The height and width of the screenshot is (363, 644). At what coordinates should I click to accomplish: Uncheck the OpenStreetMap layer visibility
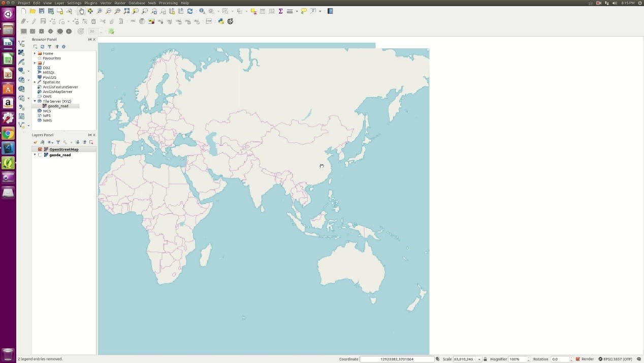40,149
